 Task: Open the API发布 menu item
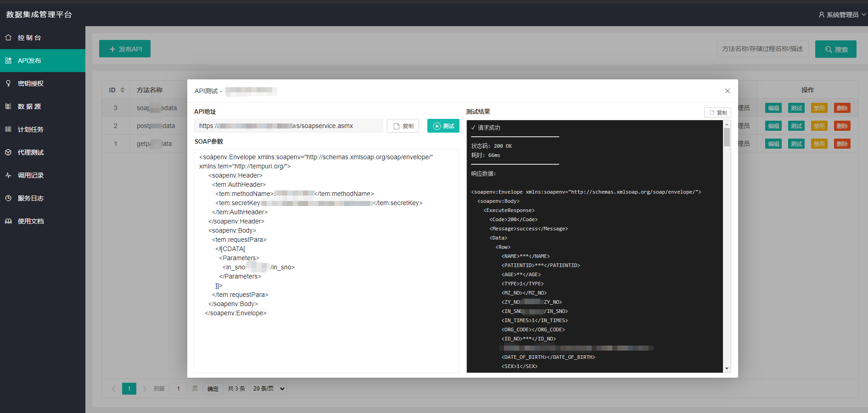pos(29,61)
